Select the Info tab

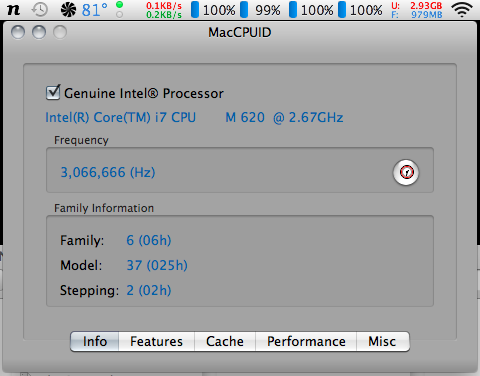(95, 341)
